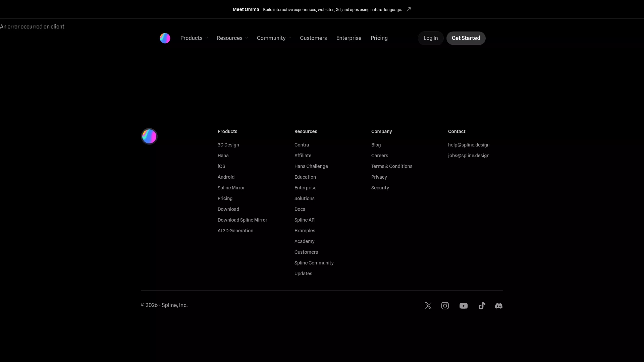Click the Get Started button
The image size is (644, 362).
[x=466, y=38]
